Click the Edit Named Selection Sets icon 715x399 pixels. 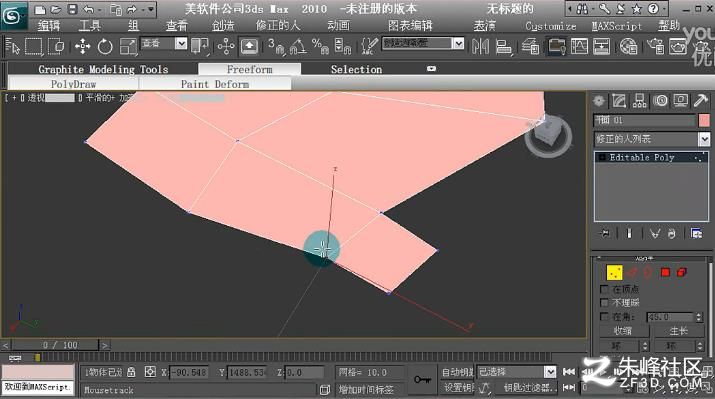[x=368, y=47]
